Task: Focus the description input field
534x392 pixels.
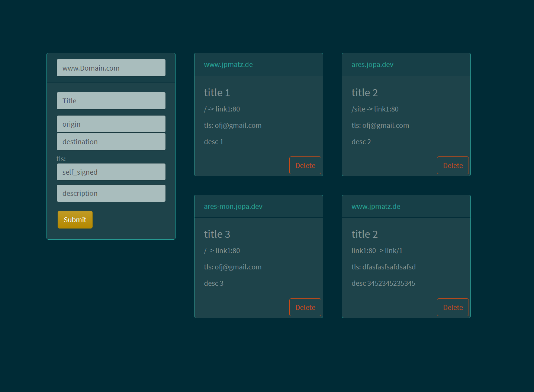Action: 111,193
